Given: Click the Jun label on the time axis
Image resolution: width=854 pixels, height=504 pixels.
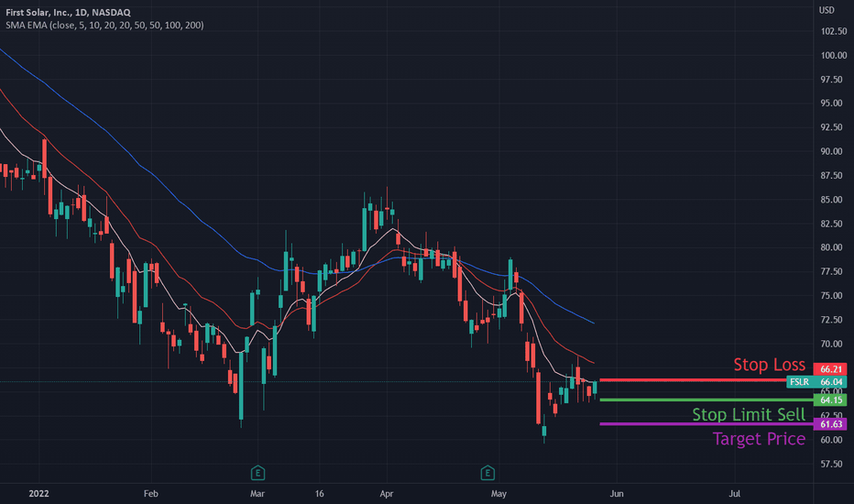Looking at the screenshot, I should (x=617, y=494).
